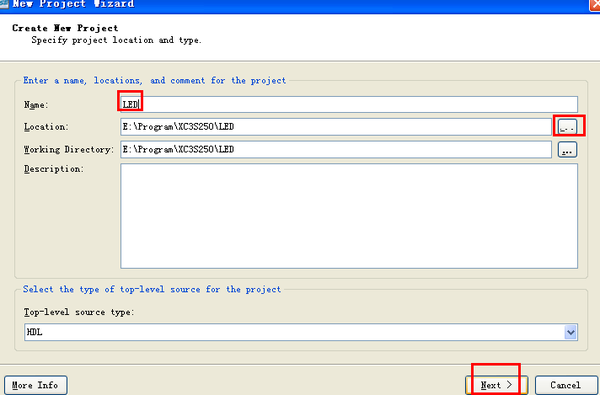Click the Create New Project heading
Screen dimensions: 600x395
(x=65, y=28)
